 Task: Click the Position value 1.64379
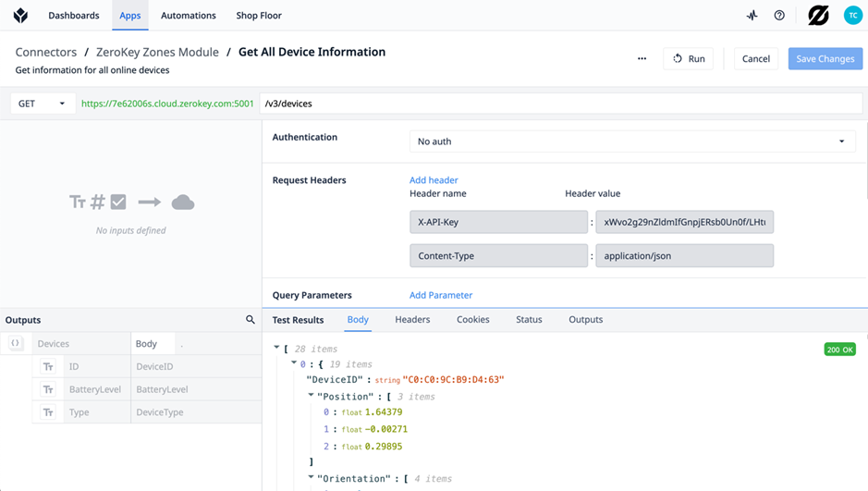click(384, 411)
